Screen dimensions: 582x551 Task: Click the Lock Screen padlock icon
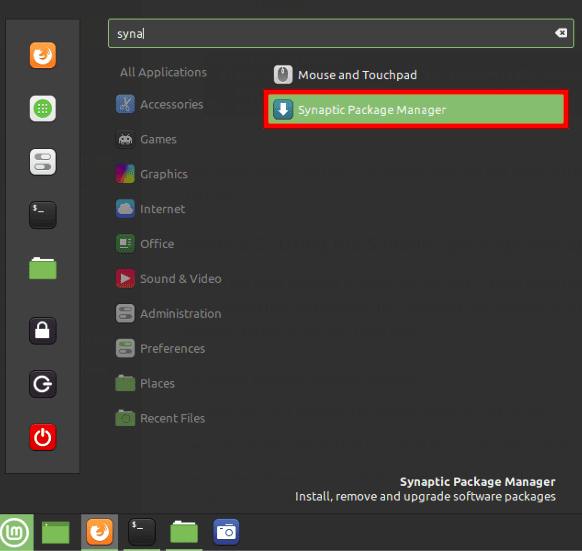(43, 330)
